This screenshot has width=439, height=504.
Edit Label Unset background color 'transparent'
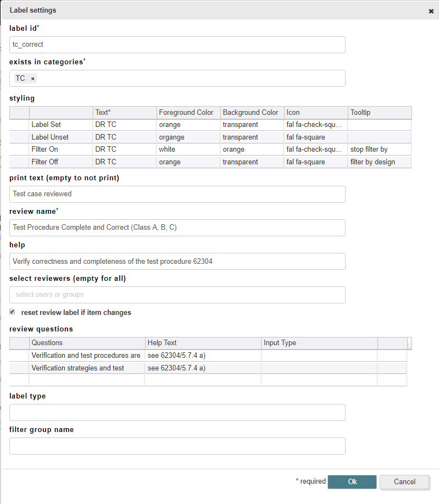coord(252,137)
